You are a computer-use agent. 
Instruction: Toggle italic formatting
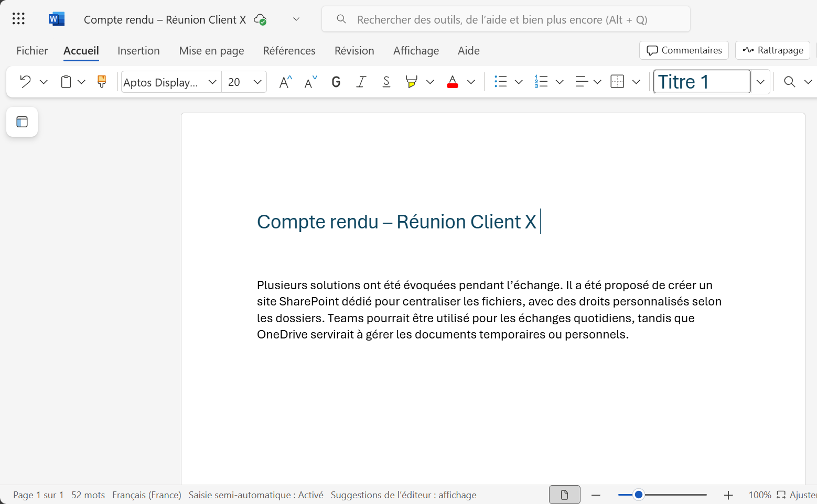361,82
